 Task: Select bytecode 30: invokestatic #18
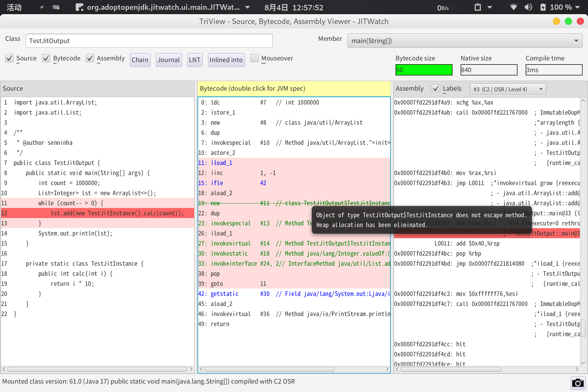tap(294, 253)
